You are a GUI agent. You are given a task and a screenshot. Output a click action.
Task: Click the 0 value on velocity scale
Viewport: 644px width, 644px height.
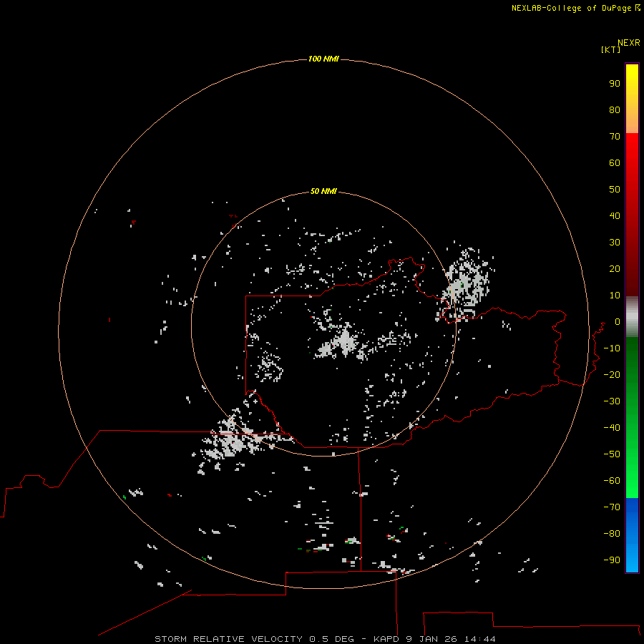click(x=618, y=321)
